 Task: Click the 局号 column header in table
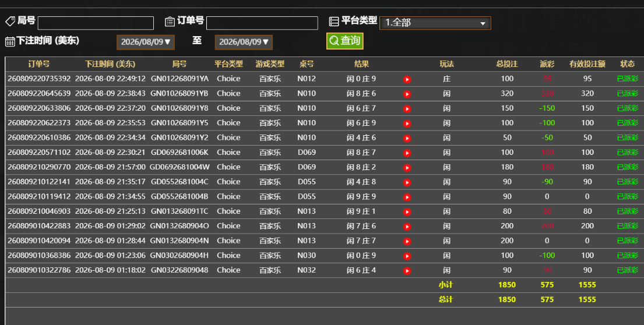point(180,64)
